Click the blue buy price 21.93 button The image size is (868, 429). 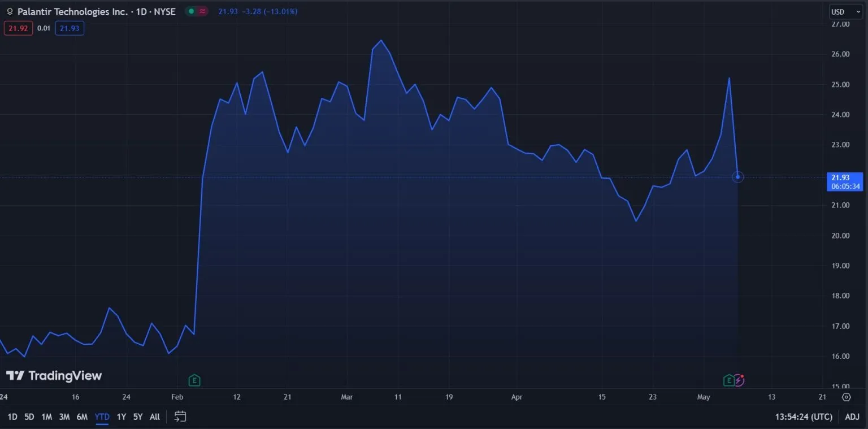(70, 28)
